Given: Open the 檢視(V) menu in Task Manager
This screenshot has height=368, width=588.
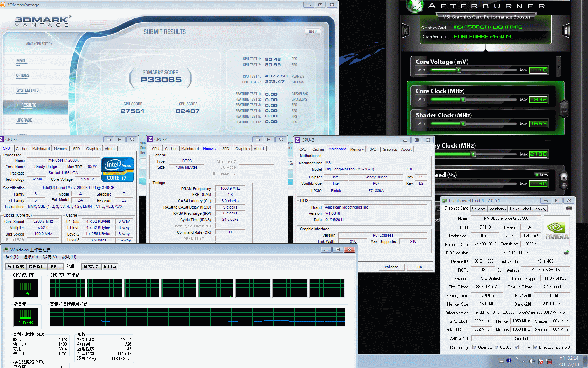Looking at the screenshot, I should point(50,257).
